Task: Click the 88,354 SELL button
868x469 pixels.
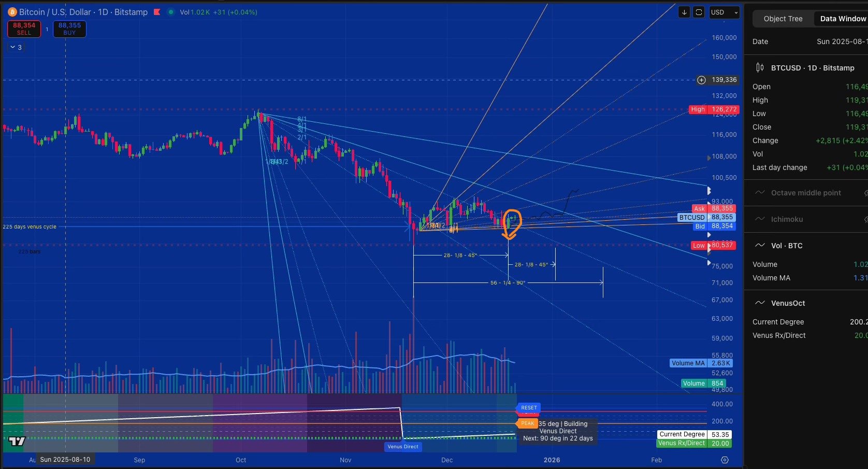Action: [24, 29]
